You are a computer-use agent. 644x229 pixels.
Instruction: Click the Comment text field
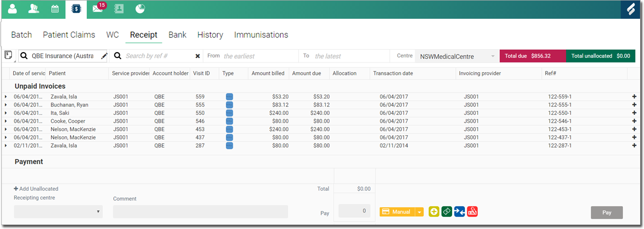(x=200, y=212)
